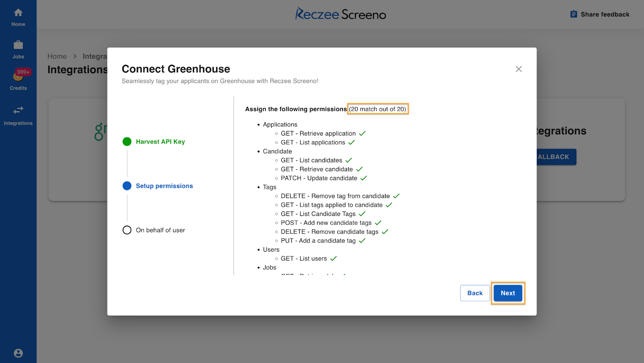Click the Reczee Screeno logo

[x=341, y=14]
